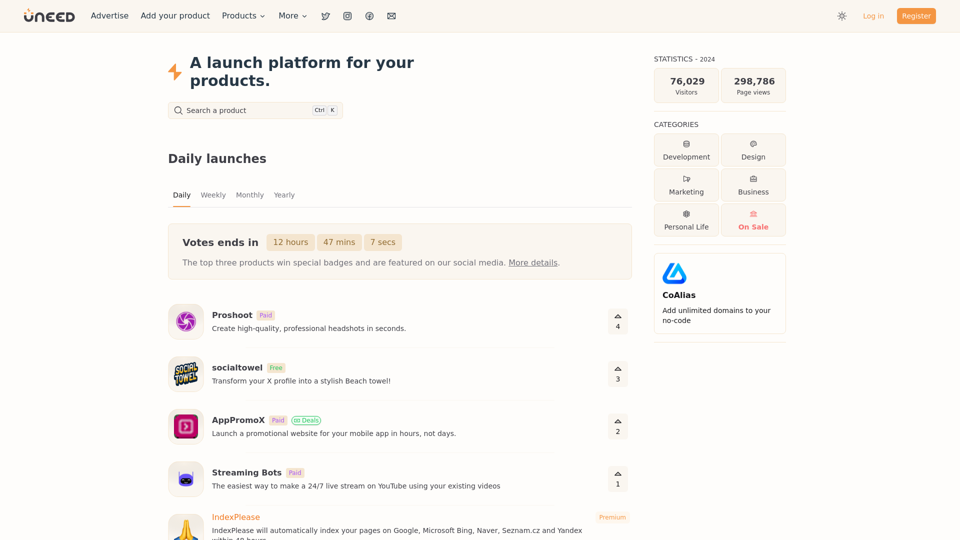Select the Daily tab
Viewport: 960px width, 540px height.
[x=181, y=195]
